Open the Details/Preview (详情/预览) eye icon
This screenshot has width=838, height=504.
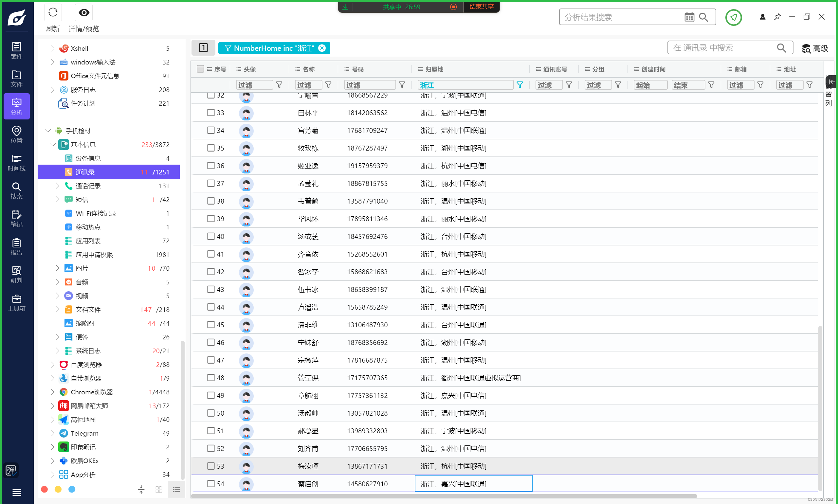(x=84, y=13)
